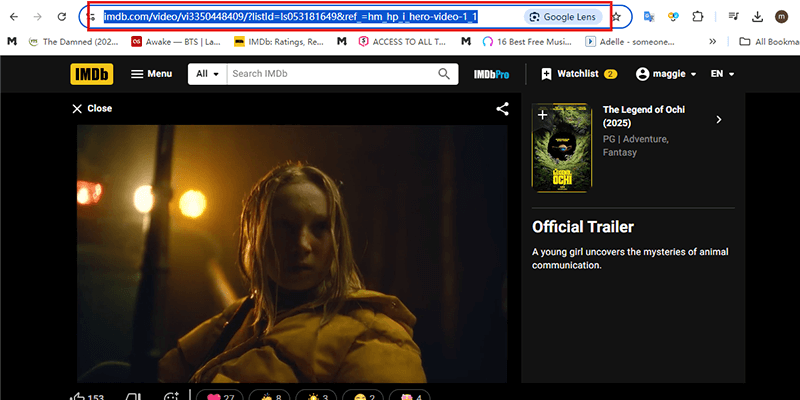The image size is (800, 400).
Task: Open the IMDb Menu
Action: point(152,74)
